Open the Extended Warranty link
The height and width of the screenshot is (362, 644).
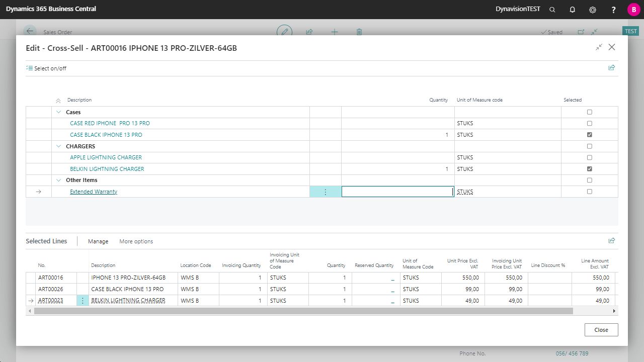(94, 192)
